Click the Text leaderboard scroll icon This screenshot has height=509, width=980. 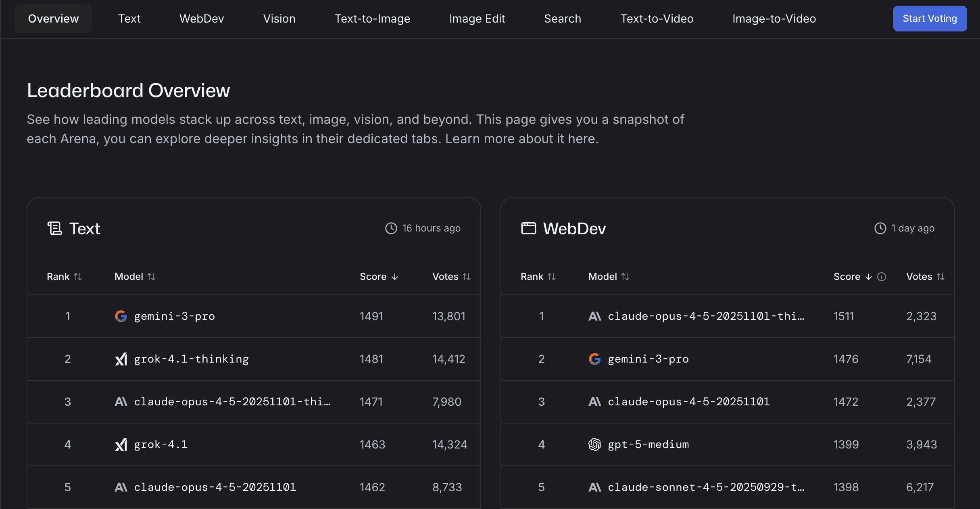[55, 228]
